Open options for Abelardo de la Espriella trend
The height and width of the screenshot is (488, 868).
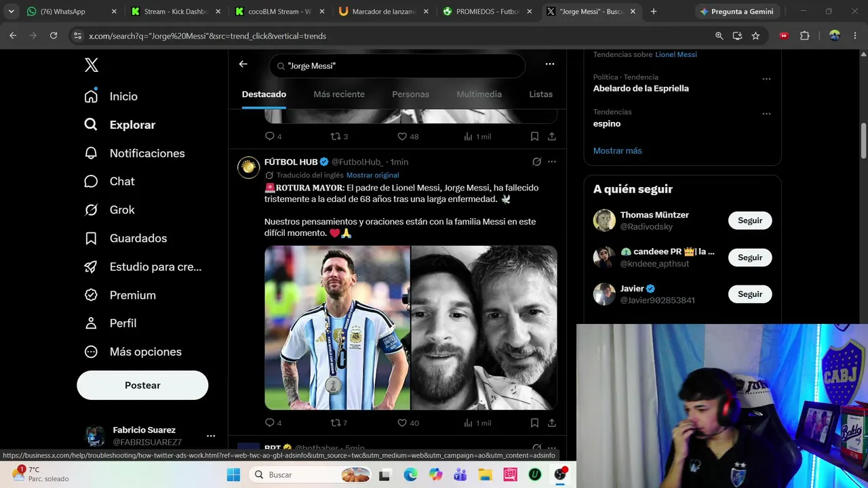point(766,79)
